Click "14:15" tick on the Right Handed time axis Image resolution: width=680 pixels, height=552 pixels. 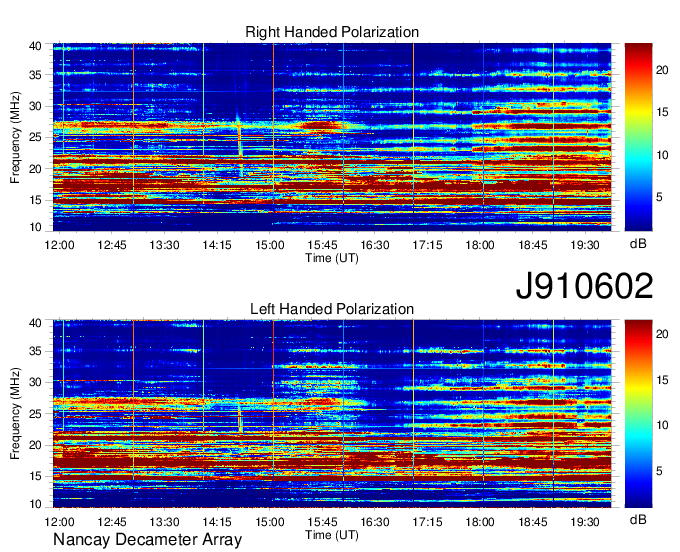point(217,245)
